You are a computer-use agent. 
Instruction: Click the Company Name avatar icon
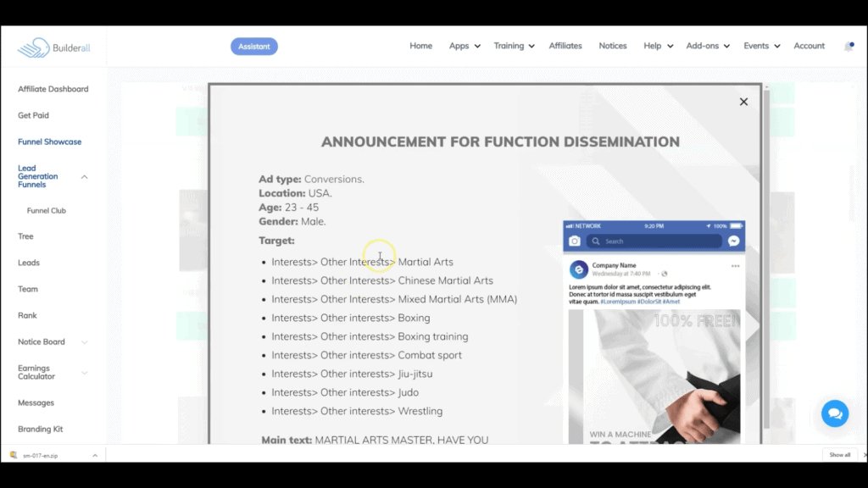point(580,269)
